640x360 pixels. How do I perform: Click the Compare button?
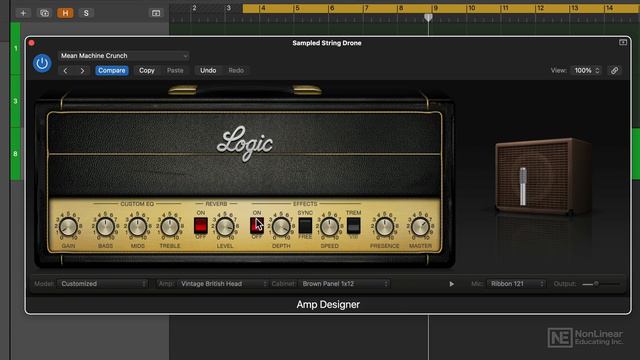point(112,71)
